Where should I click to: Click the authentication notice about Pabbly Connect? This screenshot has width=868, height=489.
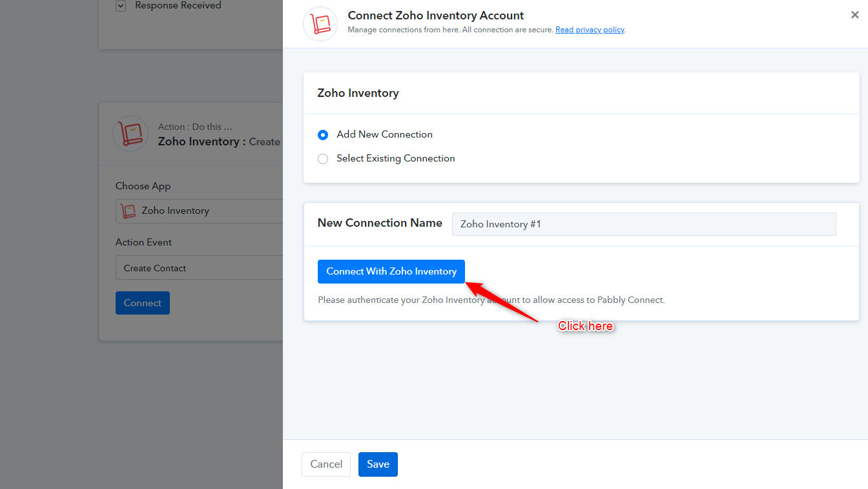pyautogui.click(x=491, y=300)
